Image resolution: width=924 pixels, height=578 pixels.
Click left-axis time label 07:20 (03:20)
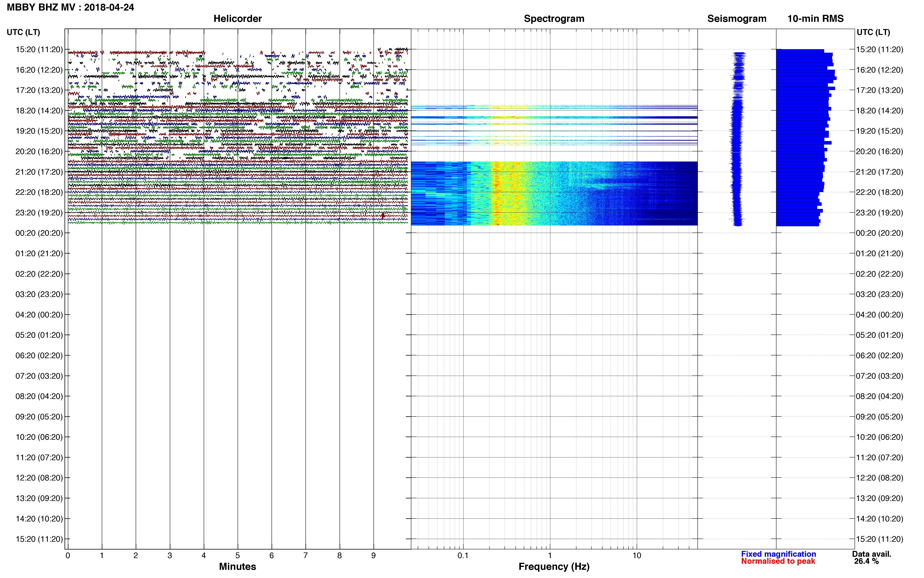point(39,376)
